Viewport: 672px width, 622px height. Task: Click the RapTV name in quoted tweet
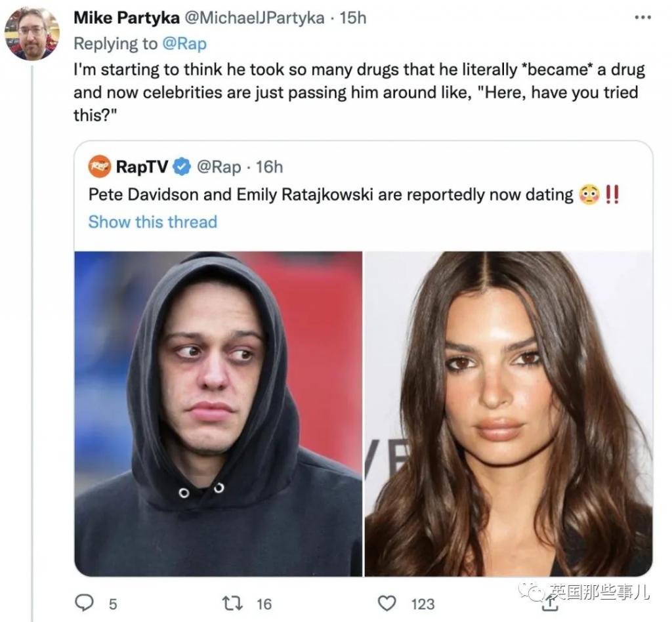tap(142, 167)
